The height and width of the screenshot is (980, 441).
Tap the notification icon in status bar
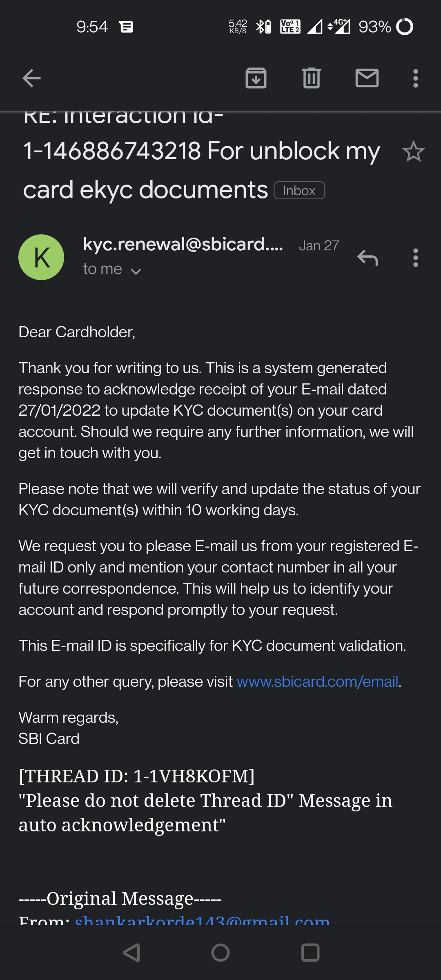tap(126, 27)
